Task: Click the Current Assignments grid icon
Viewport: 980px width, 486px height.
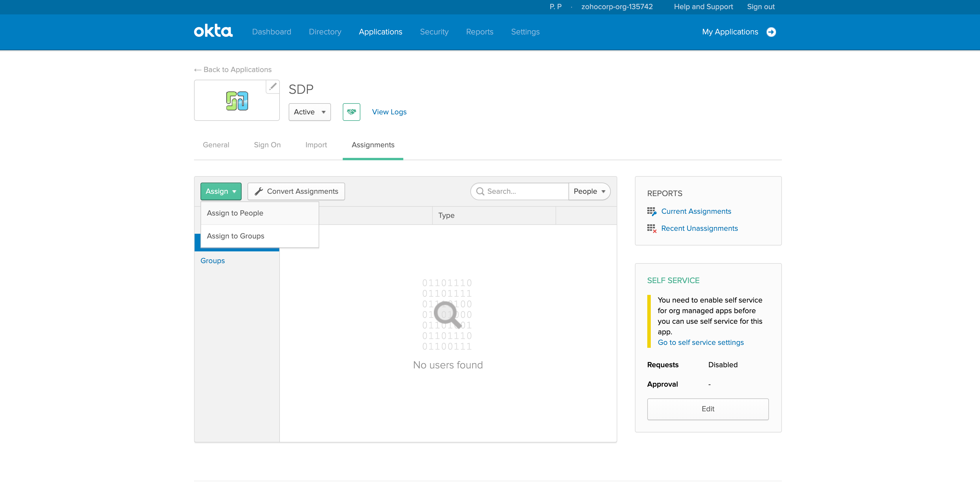Action: pyautogui.click(x=651, y=212)
